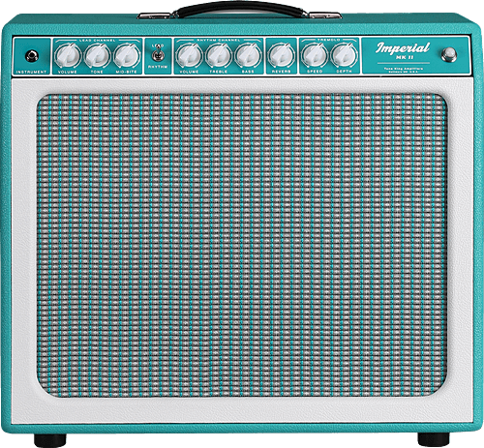The image size is (484, 448).
Task: Adjust the Reverb knob
Action: coord(281,55)
